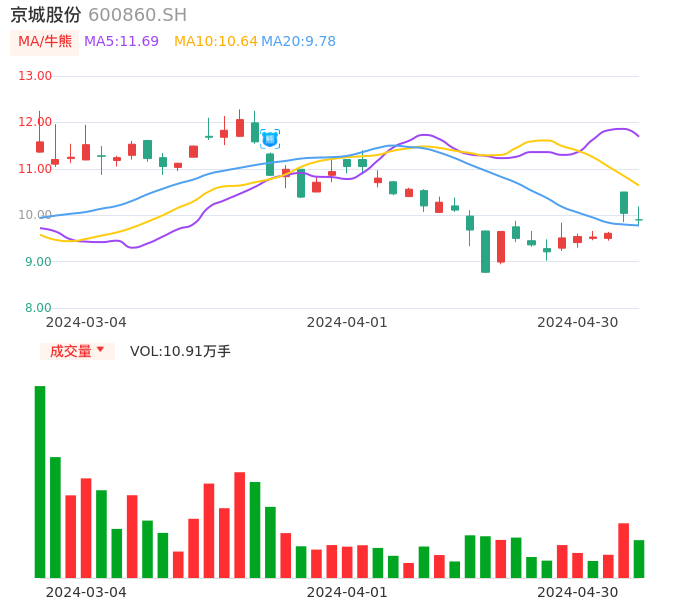Screen dimensions: 686x606
Task: Select the last green volume bar on the right
Action: pyautogui.click(x=639, y=559)
